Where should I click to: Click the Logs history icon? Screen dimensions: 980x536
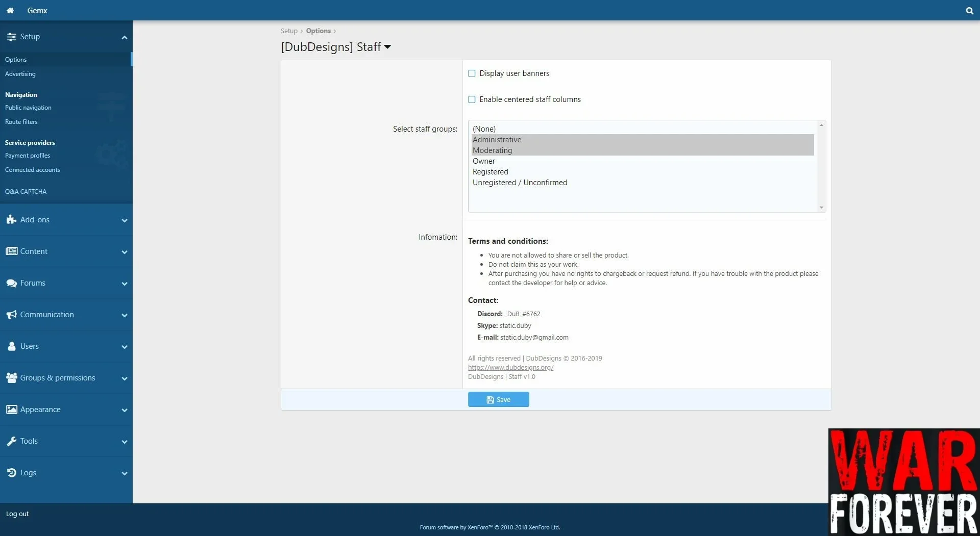point(11,473)
